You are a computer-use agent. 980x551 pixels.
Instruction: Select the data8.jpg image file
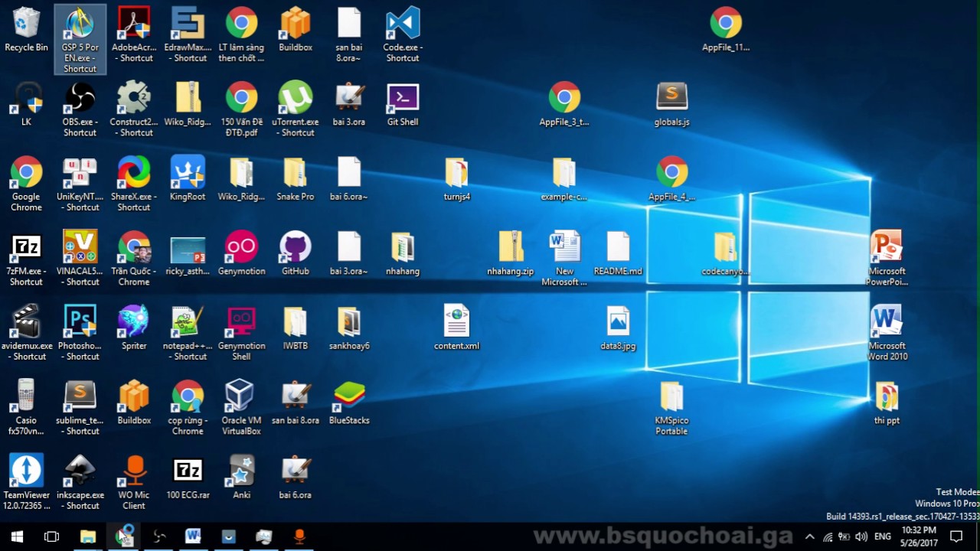click(618, 328)
